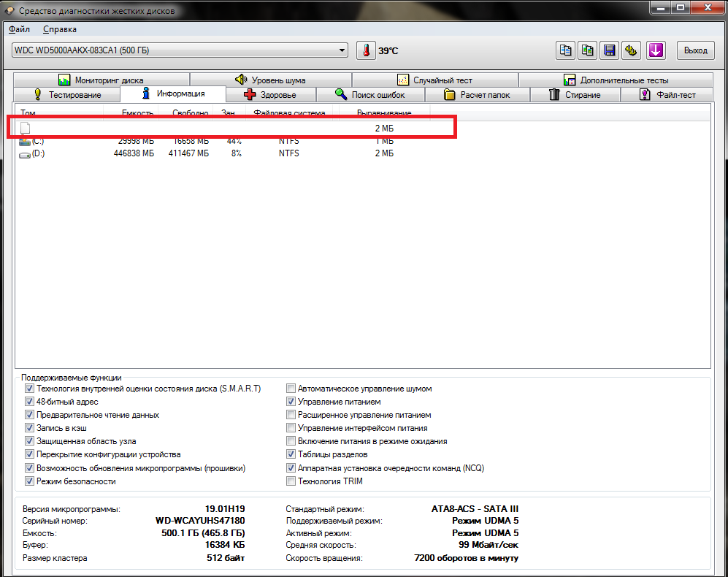
Task: Toggle Таблицы разделов checkbox
Action: pos(291,454)
